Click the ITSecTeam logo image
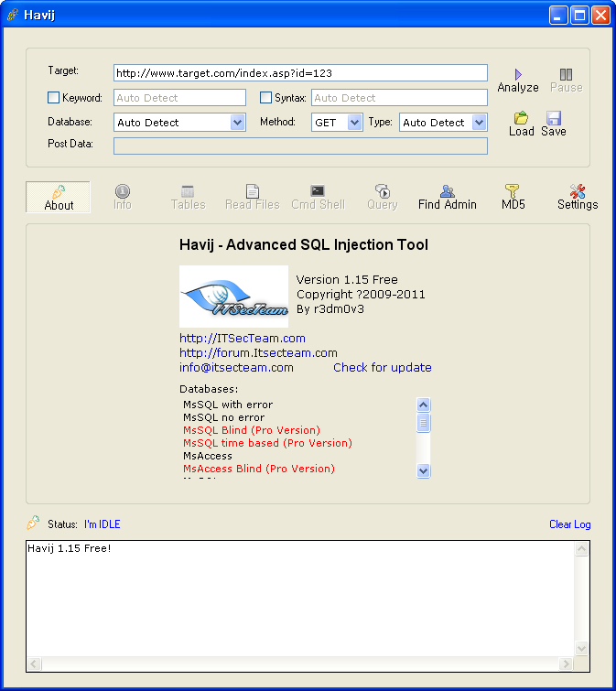 [x=234, y=297]
